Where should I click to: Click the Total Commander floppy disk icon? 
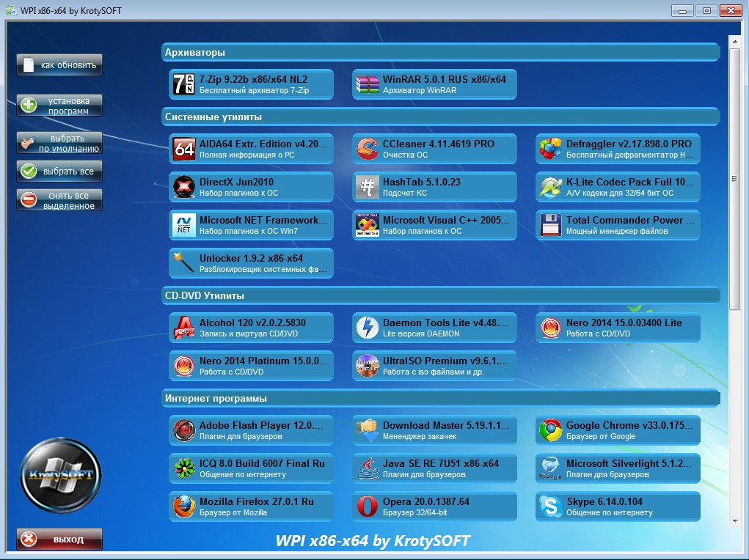pos(550,225)
